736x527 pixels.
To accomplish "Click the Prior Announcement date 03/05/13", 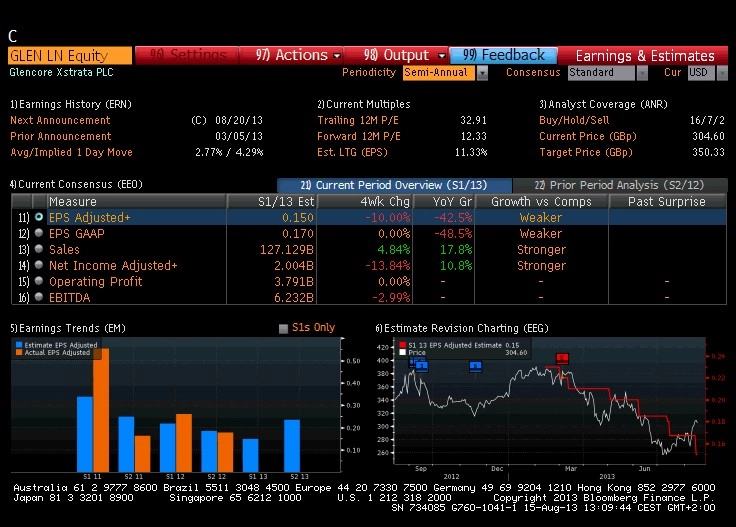I will click(239, 136).
